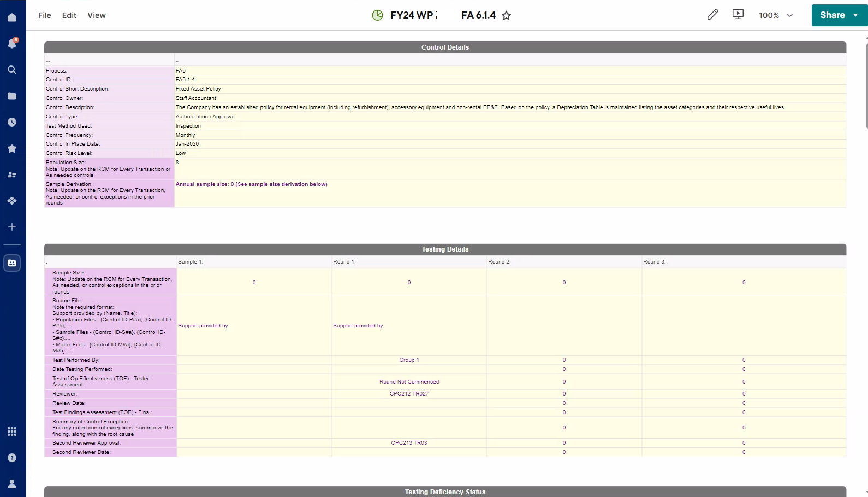Open the files folder icon in sidebar
Image resolution: width=868 pixels, height=497 pixels.
tap(12, 96)
